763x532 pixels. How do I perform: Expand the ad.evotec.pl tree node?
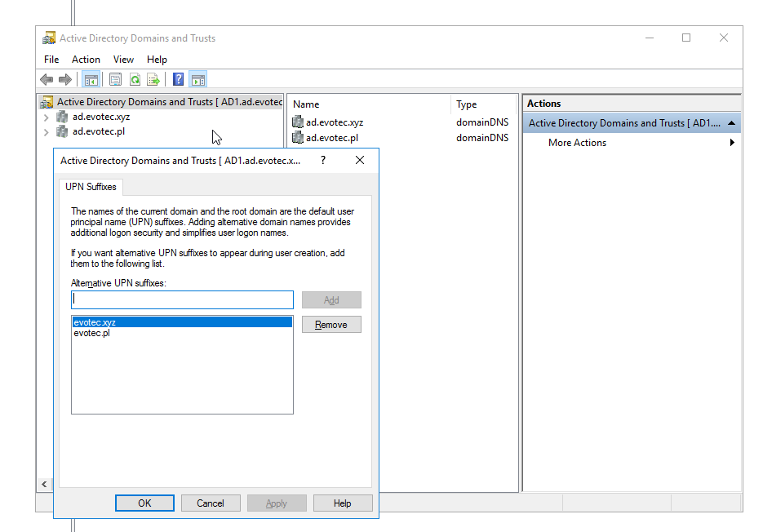tap(47, 132)
